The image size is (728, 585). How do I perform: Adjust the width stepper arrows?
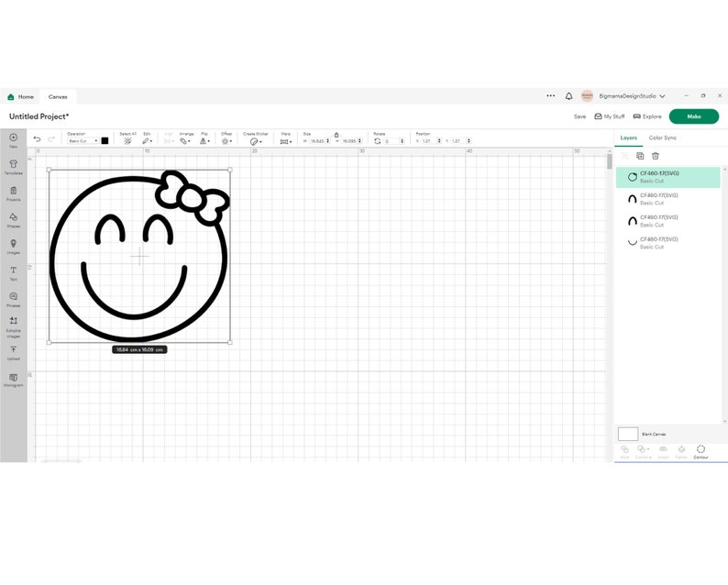click(328, 141)
